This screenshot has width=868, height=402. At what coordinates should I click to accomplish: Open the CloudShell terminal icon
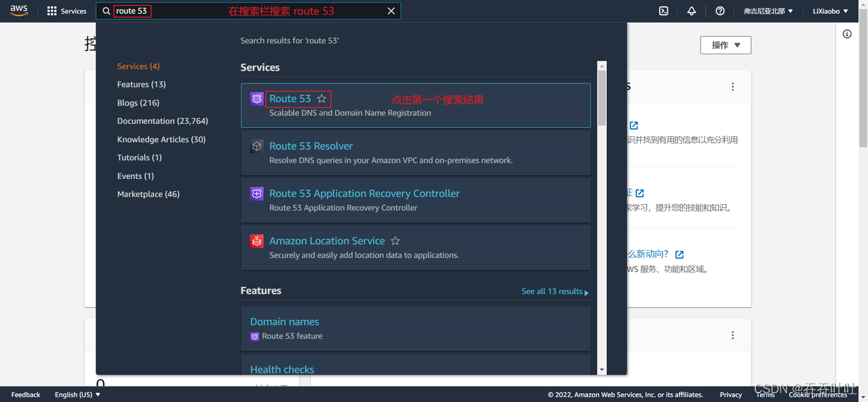(664, 11)
